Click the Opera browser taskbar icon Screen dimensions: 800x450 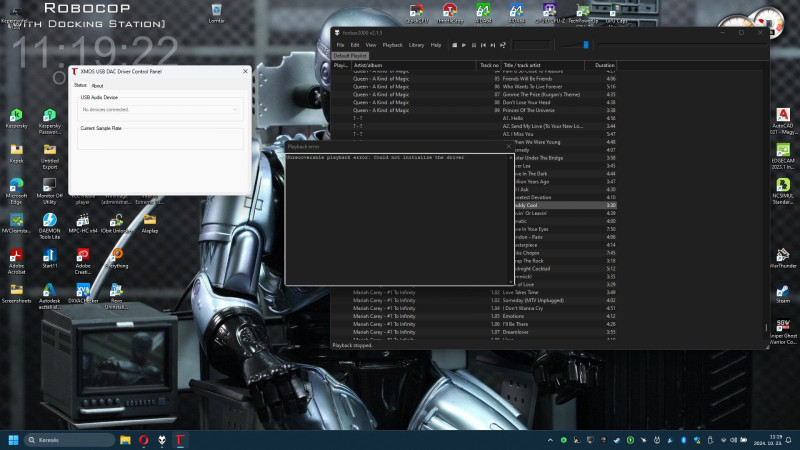[x=142, y=440]
